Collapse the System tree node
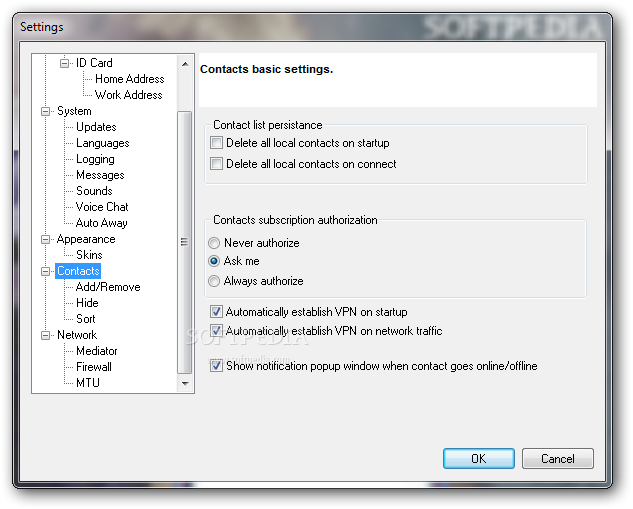This screenshot has height=509, width=633. (46, 111)
